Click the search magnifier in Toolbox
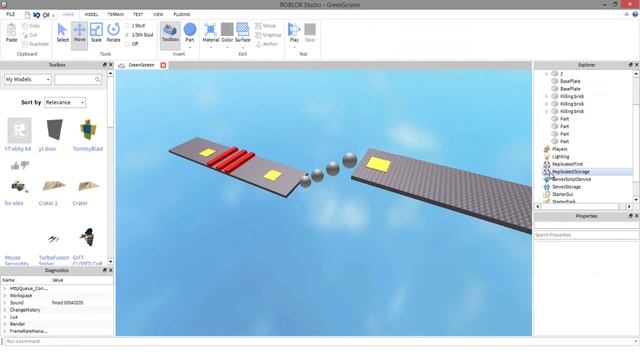640x360 pixels. (x=98, y=80)
